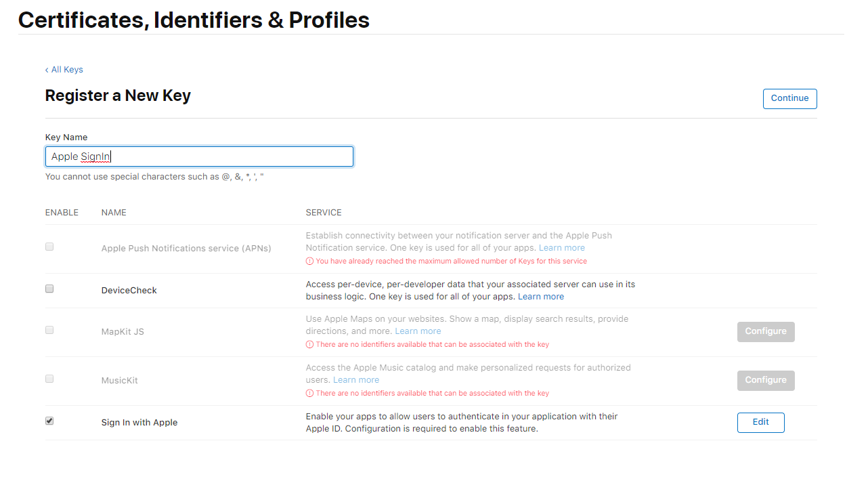Click the back chevron before All Keys
868x481 pixels.
47,69
